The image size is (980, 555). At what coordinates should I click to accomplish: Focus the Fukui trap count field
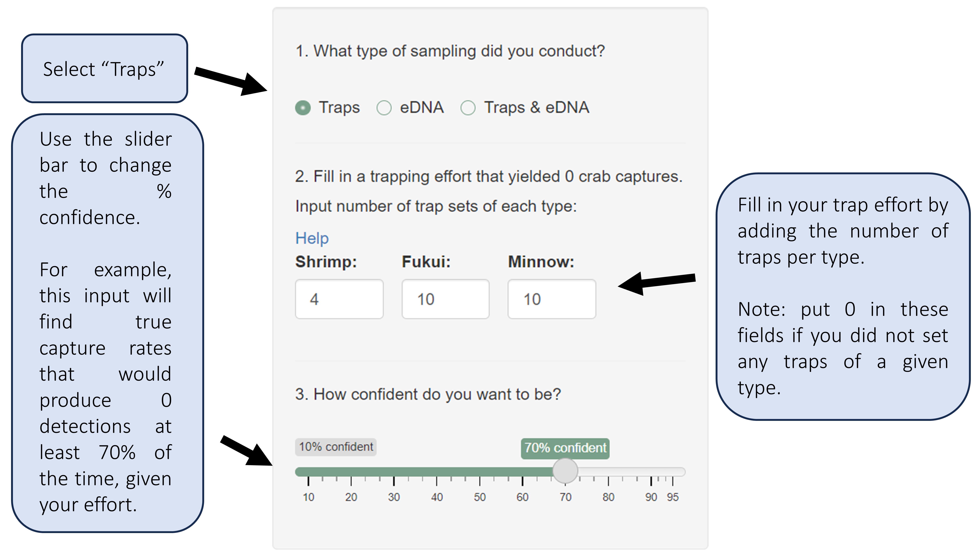tap(445, 299)
